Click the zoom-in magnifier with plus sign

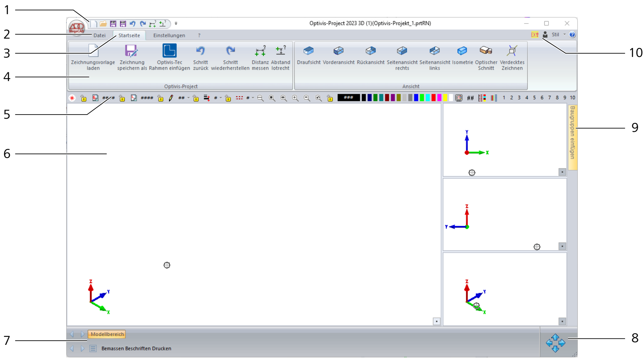click(295, 98)
